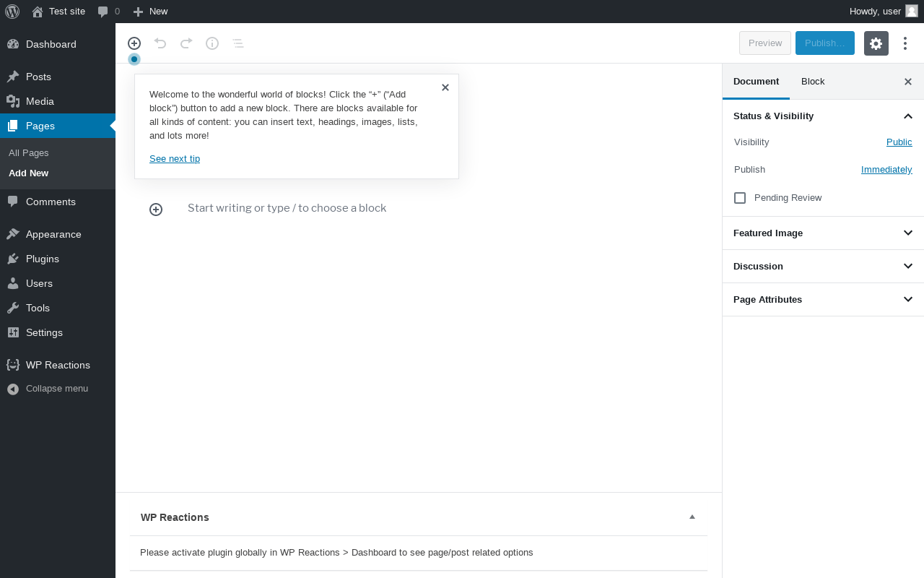924x578 pixels.
Task: Click the Undo toolbar icon
Action: click(160, 43)
